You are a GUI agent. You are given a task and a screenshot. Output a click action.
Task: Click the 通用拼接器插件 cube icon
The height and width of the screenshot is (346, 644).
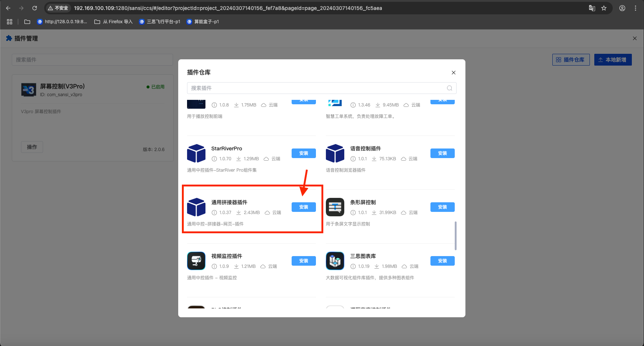196,207
